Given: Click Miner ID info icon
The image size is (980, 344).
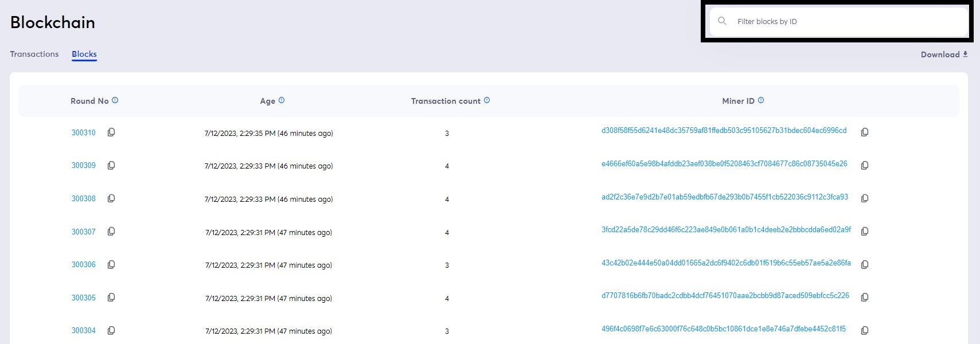Looking at the screenshot, I should (x=761, y=100).
